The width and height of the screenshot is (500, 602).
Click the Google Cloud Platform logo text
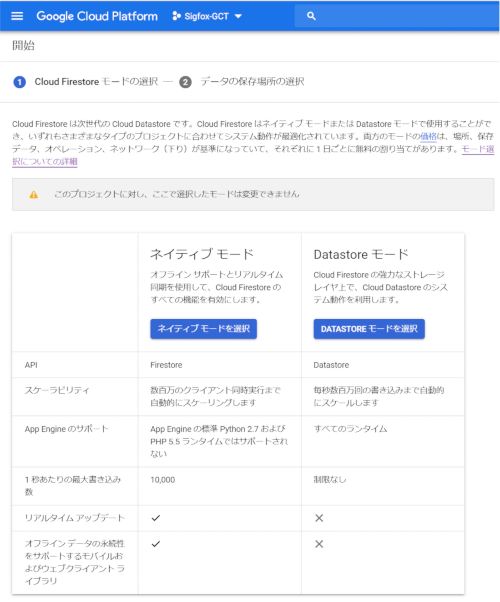(x=97, y=16)
